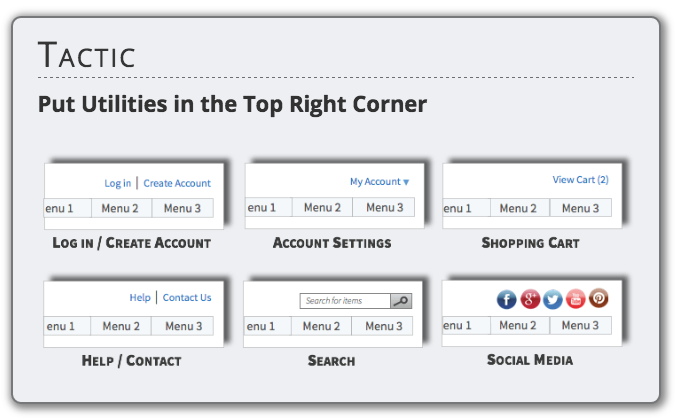Screen dimensions: 677x420
Task: Open the View Cart (2) link
Action: 580,180
